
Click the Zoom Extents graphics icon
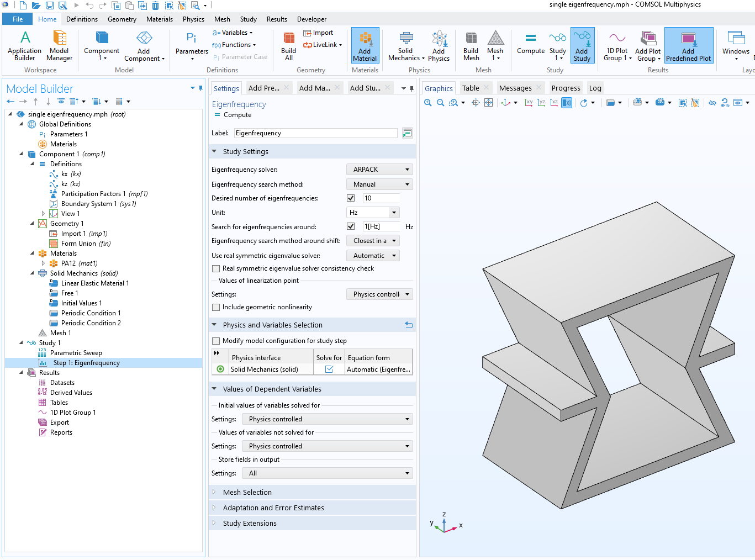488,103
